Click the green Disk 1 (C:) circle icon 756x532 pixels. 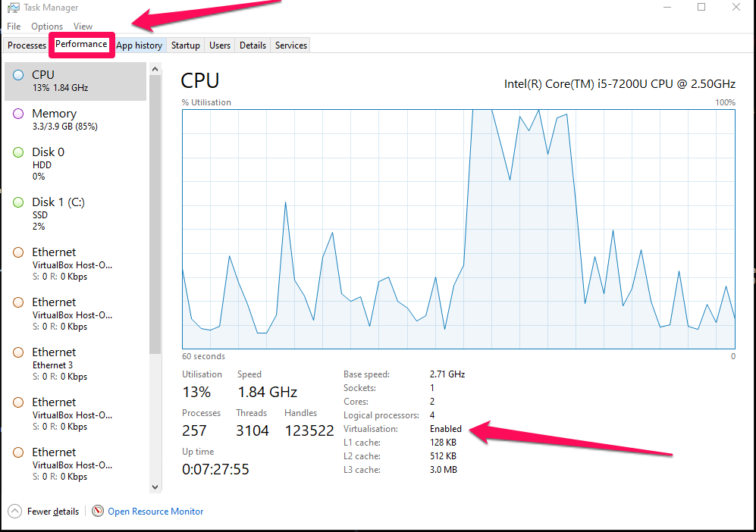(x=18, y=202)
